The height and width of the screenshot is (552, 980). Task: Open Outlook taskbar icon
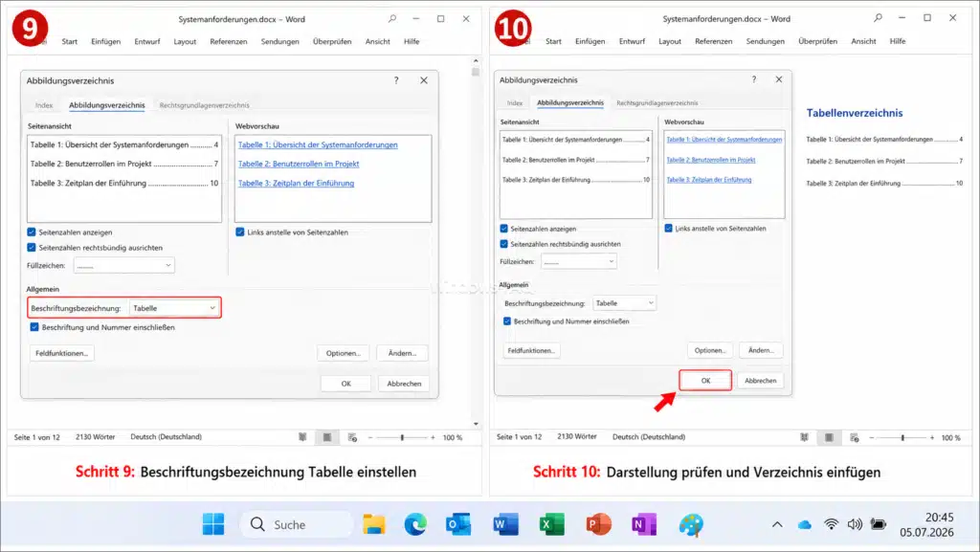[458, 524]
